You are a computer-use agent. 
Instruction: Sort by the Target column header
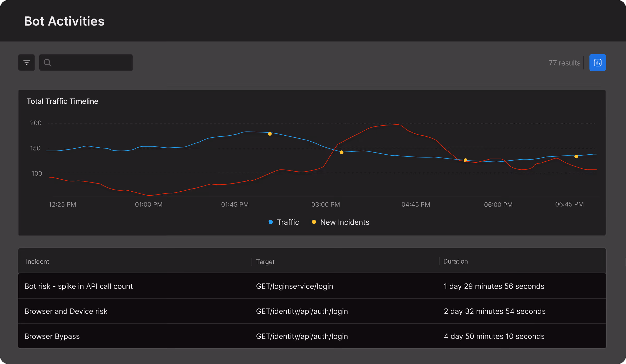(265, 262)
